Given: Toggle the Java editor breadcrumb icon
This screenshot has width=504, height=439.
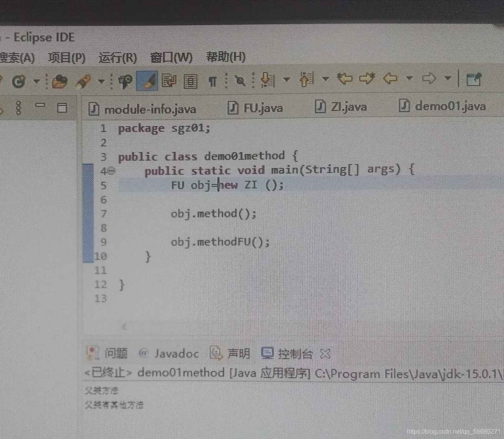Looking at the screenshot, I should (x=125, y=81).
